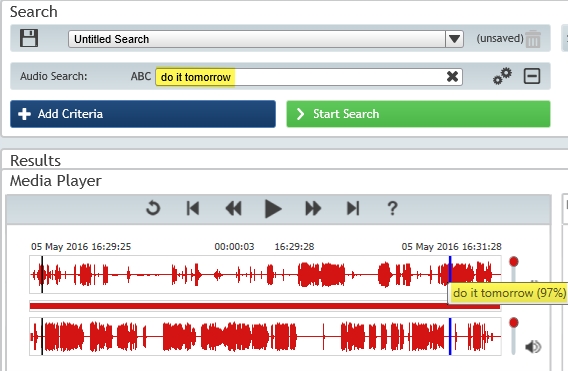Click Start Search button
568x371 pixels.
point(418,114)
